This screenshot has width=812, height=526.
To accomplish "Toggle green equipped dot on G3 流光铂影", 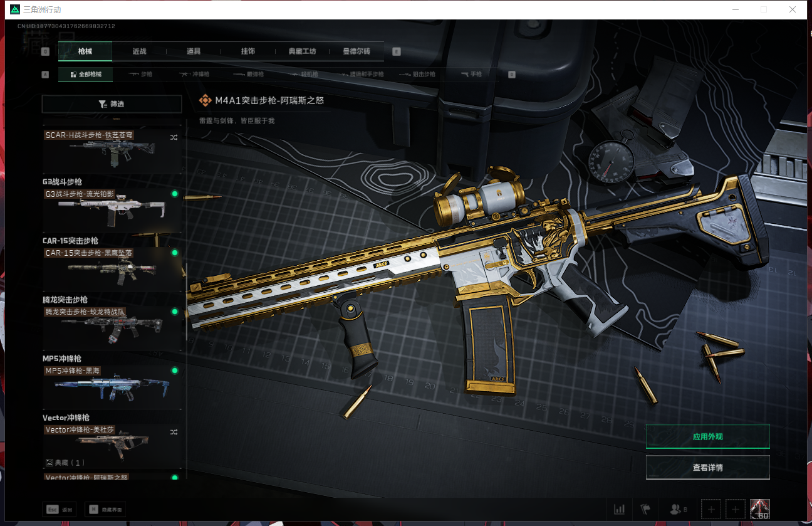I will pyautogui.click(x=175, y=194).
